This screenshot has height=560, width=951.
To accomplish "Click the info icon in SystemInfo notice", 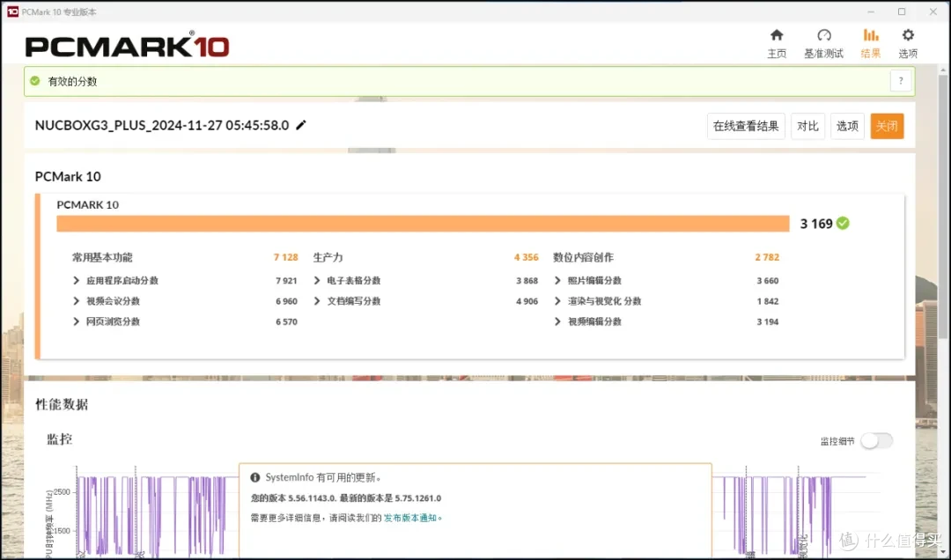I will pos(255,477).
